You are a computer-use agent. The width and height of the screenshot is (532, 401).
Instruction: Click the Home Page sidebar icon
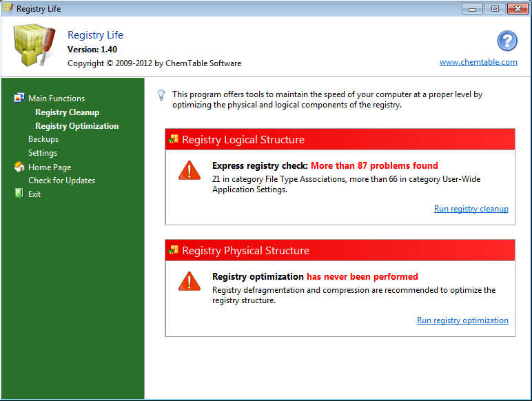click(19, 167)
